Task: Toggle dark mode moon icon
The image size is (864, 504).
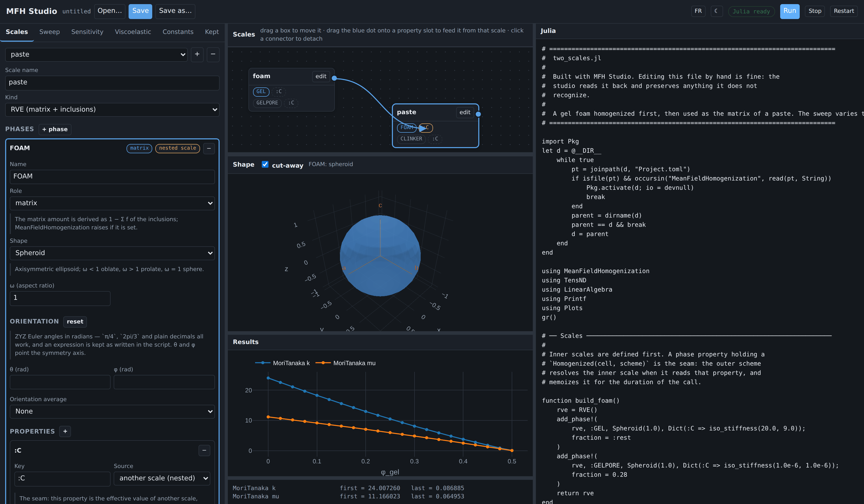Action: tap(716, 11)
